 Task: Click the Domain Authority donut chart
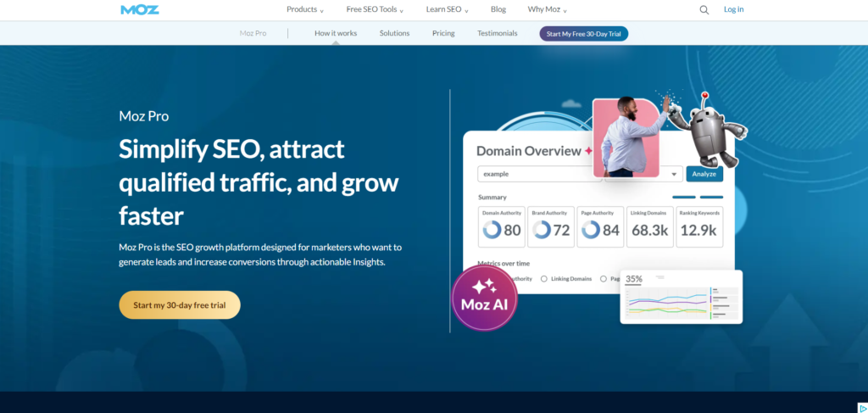click(x=492, y=230)
